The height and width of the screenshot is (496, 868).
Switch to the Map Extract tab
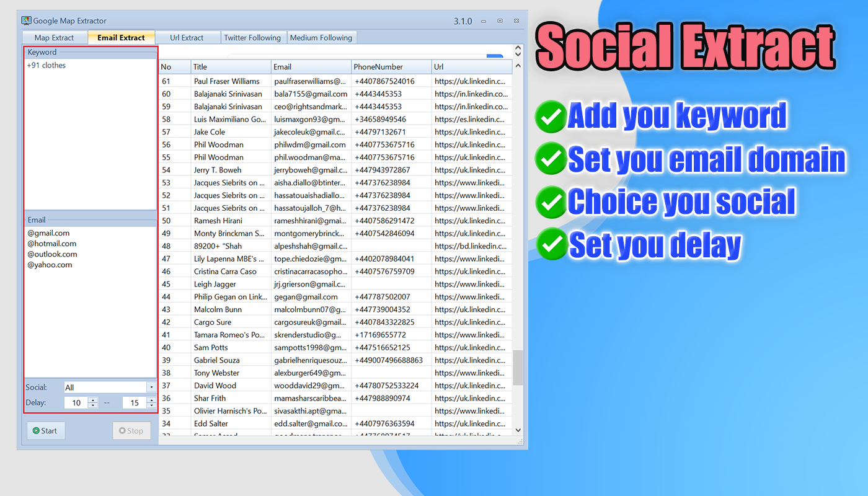pyautogui.click(x=54, y=38)
